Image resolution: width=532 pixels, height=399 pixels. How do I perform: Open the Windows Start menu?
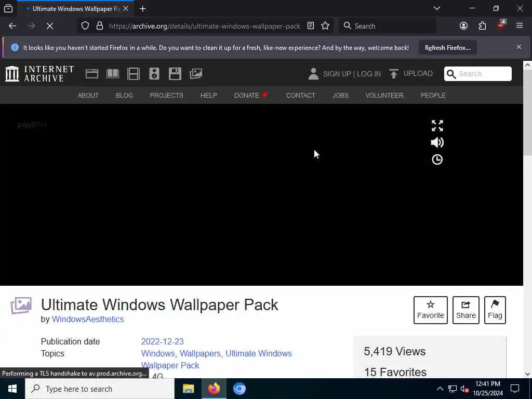tap(12, 389)
